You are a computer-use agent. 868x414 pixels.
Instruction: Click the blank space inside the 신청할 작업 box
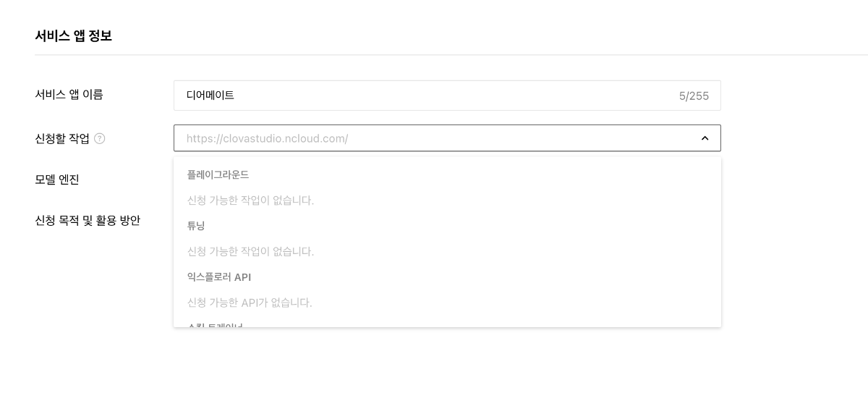521,138
